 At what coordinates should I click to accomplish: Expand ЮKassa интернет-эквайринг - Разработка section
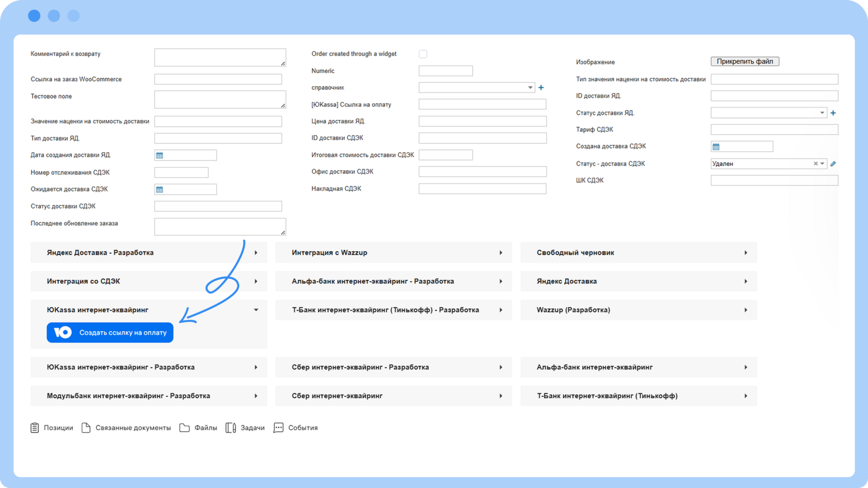(x=149, y=367)
